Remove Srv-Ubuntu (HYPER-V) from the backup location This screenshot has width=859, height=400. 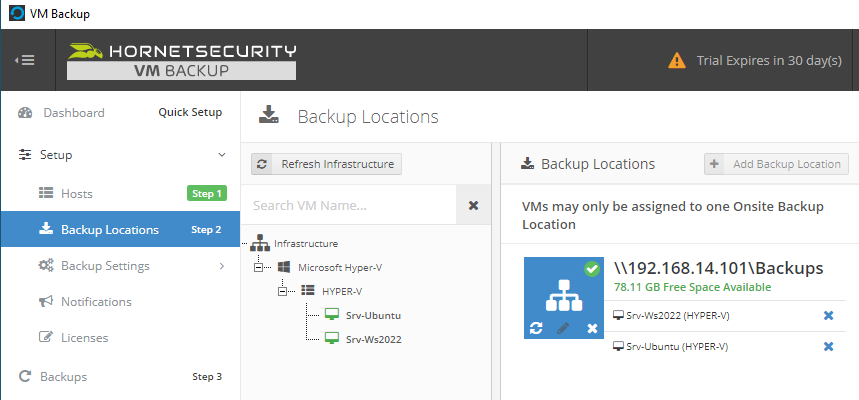click(828, 346)
